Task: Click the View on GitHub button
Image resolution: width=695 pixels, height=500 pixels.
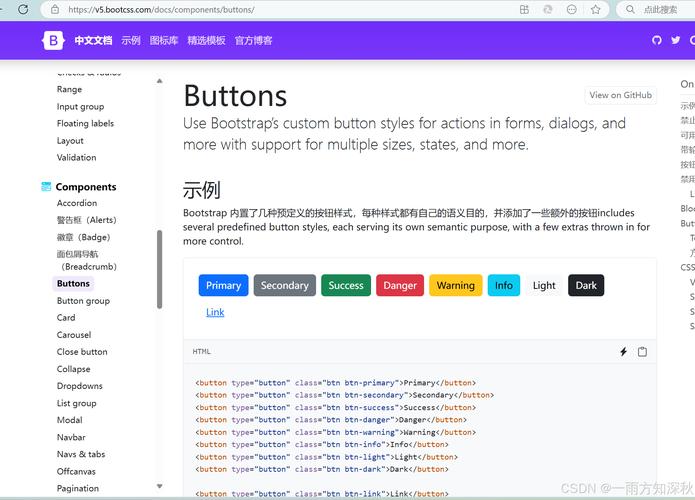Action: 621,95
